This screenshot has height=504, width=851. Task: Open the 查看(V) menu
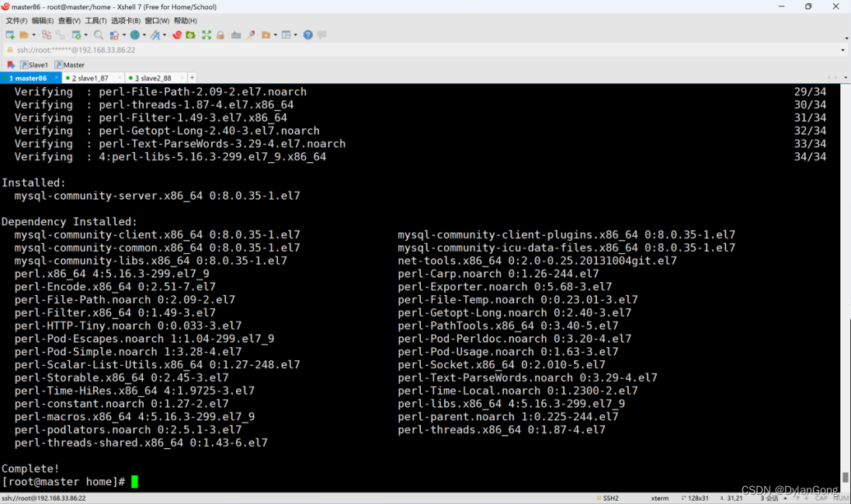[x=69, y=21]
